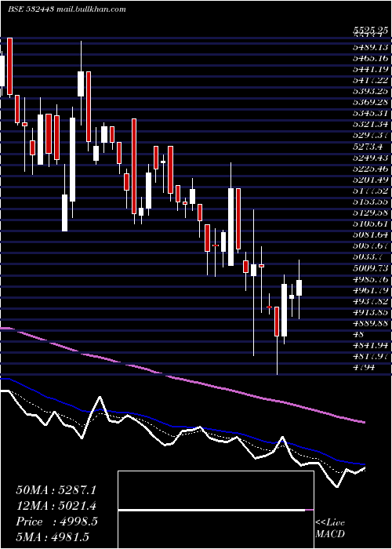Click the 5441.19 axis value
This screenshot has width=392, height=549.
point(370,69)
